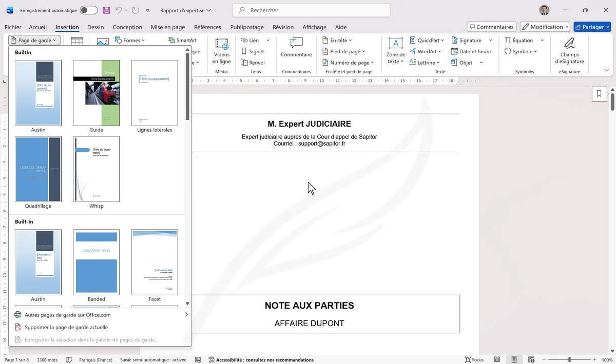Click the save diskette icon
Viewport: 616px width, 364px height.
coord(106,10)
